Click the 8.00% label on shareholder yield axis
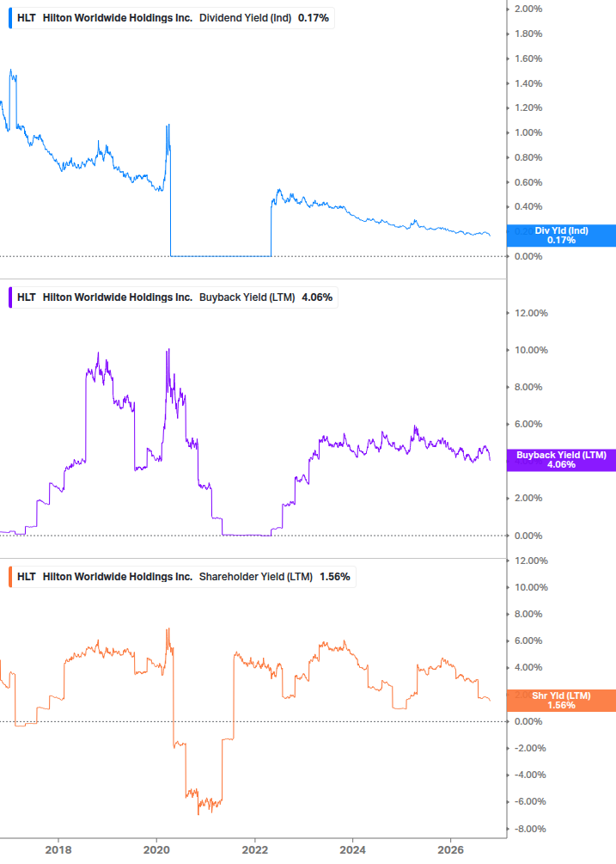 coord(528,615)
